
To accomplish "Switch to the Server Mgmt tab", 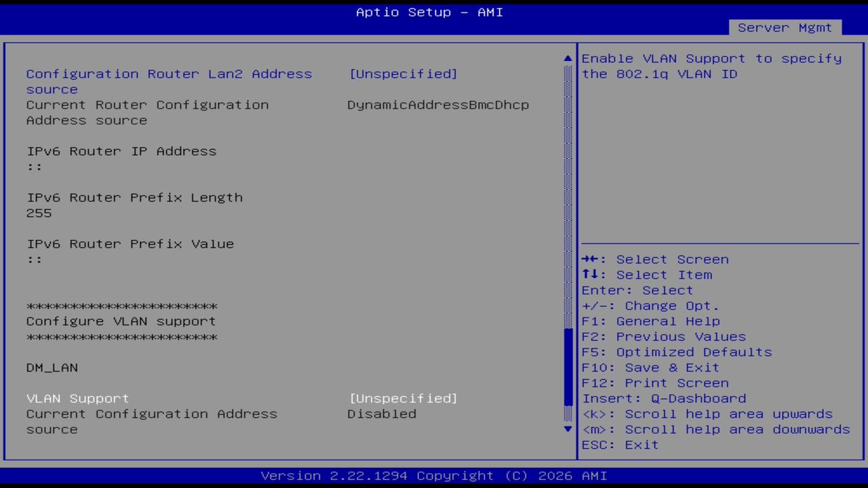I will click(785, 27).
